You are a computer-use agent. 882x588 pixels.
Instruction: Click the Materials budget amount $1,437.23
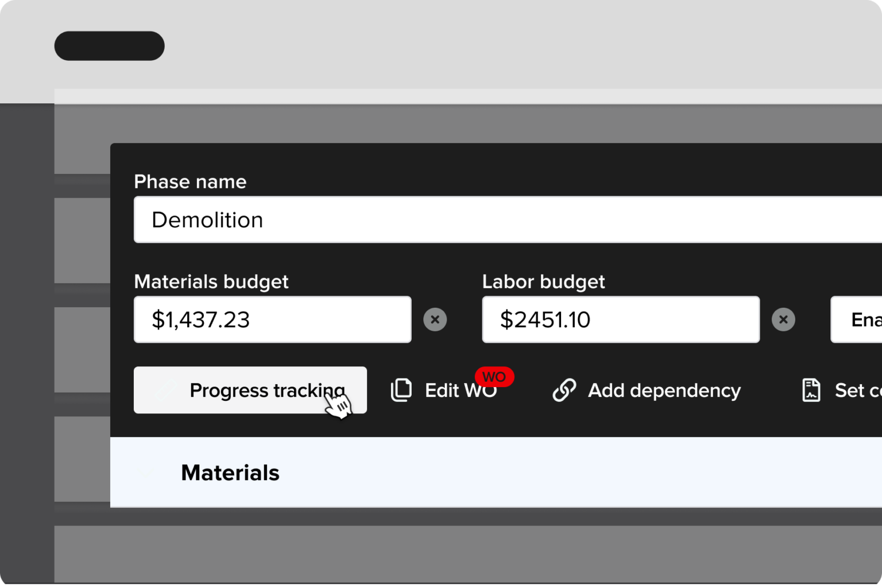click(x=272, y=319)
